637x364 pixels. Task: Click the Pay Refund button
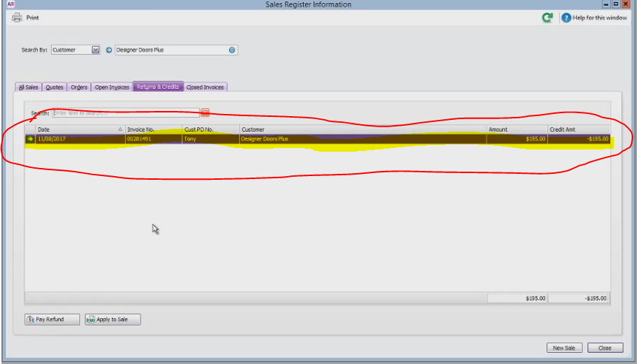coord(52,320)
